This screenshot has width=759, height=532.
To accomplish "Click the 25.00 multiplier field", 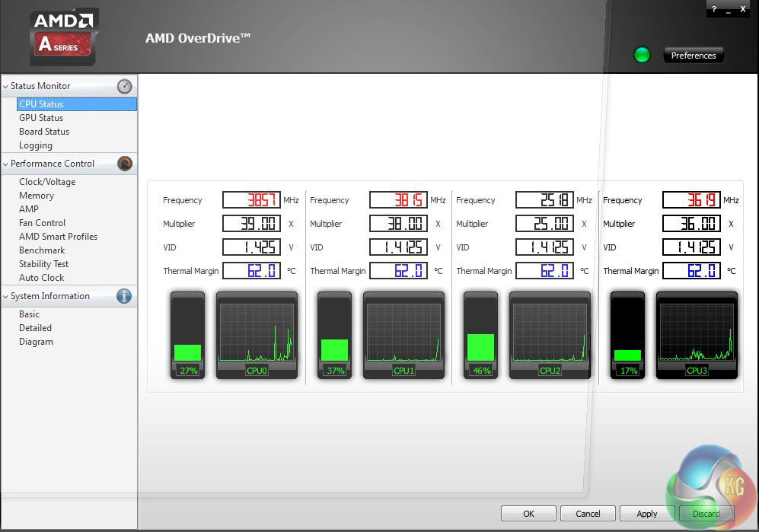I will coord(544,223).
